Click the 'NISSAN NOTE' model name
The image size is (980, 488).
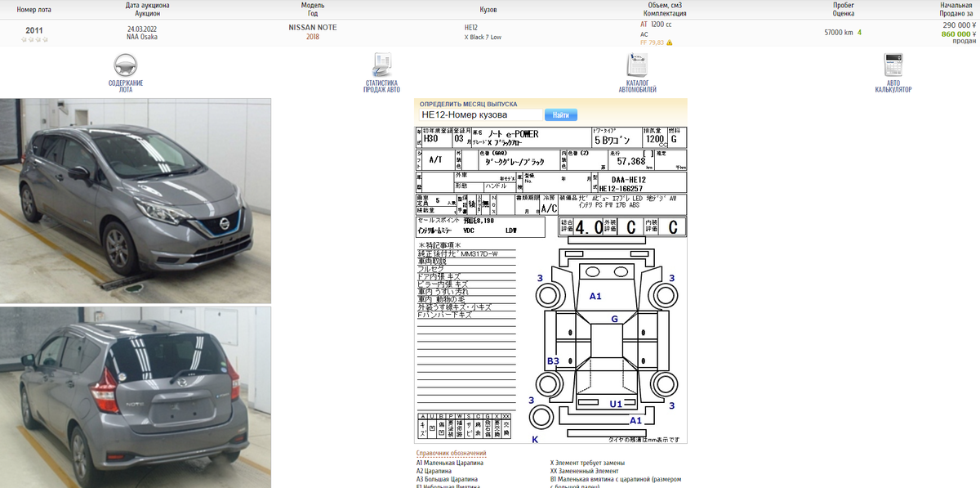tap(313, 28)
